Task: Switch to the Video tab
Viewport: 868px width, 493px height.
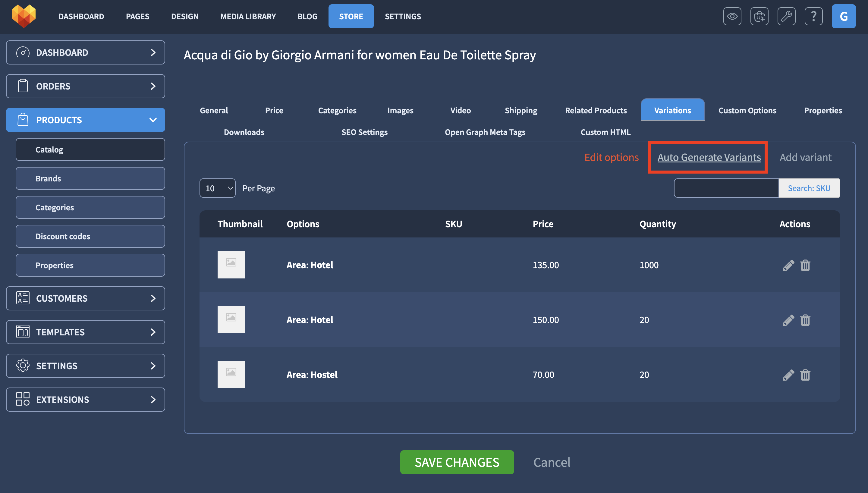Action: (461, 110)
